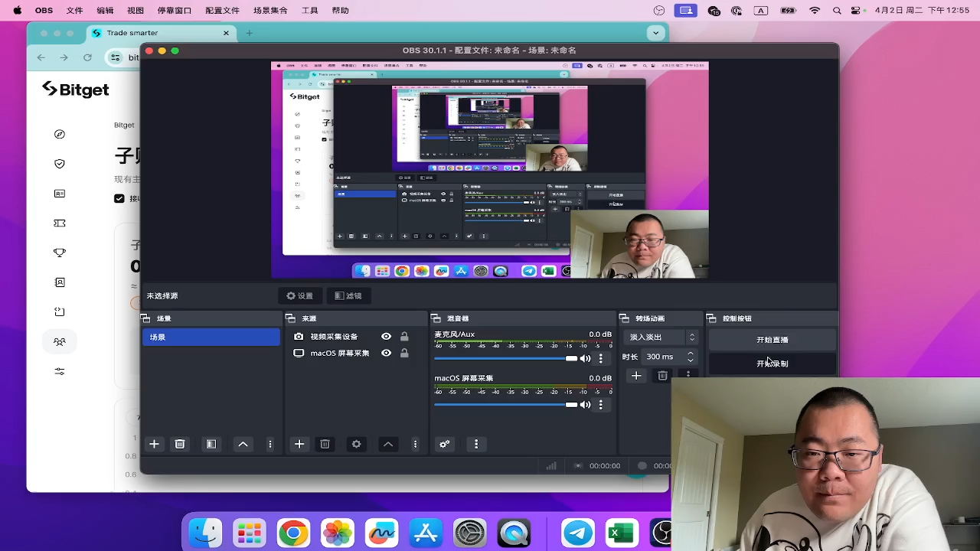Toggle checkbox on Bitget page in Chrome

coord(119,198)
